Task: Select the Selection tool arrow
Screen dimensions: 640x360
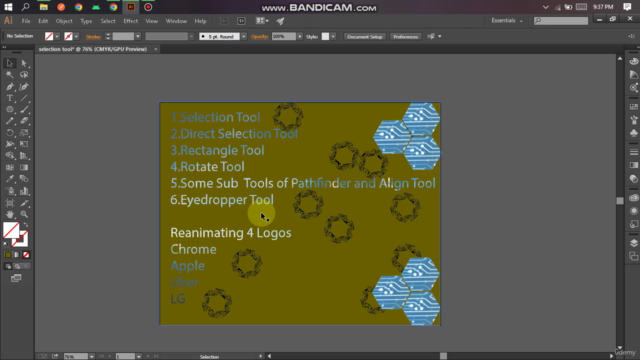Action: [x=9, y=63]
